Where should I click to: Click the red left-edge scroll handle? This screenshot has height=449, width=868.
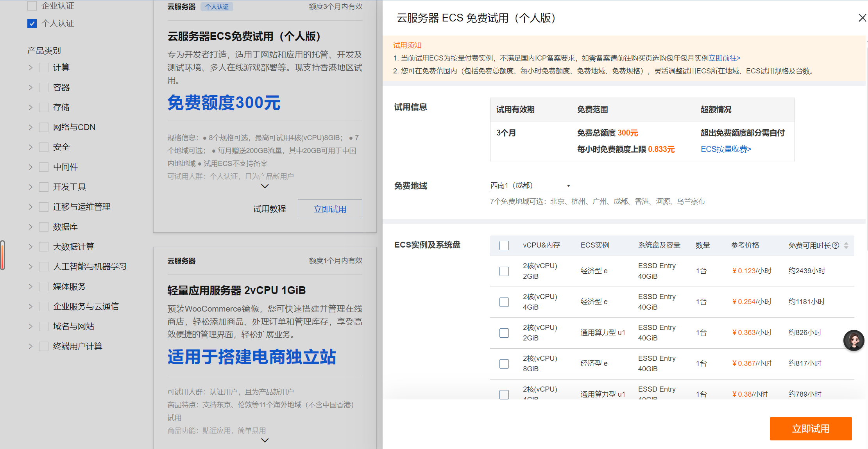coord(3,255)
